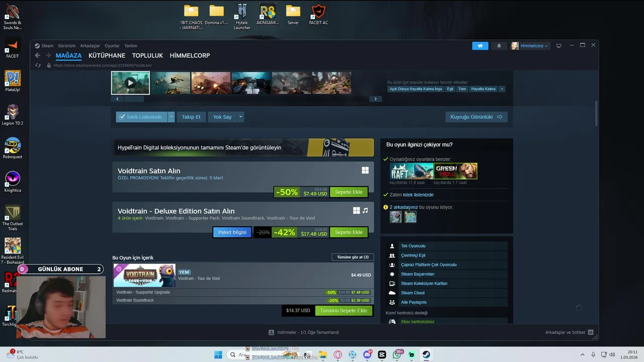Screen dimensions: 644x362
Task: Click the Steam forward navigation arrow
Action: point(48,55)
